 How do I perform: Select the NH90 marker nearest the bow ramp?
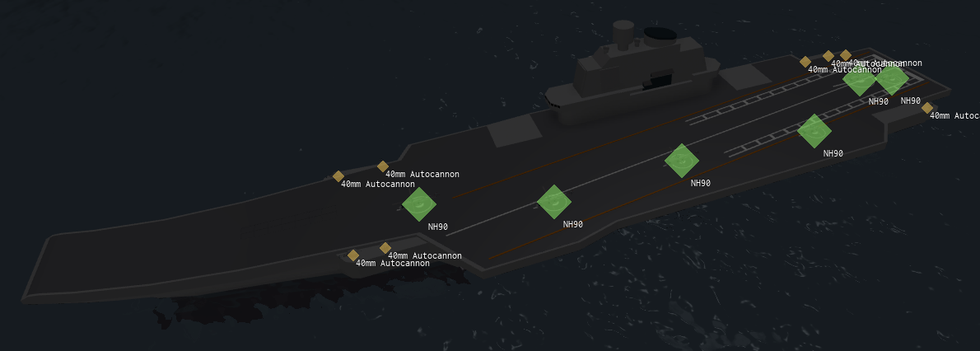click(418, 204)
